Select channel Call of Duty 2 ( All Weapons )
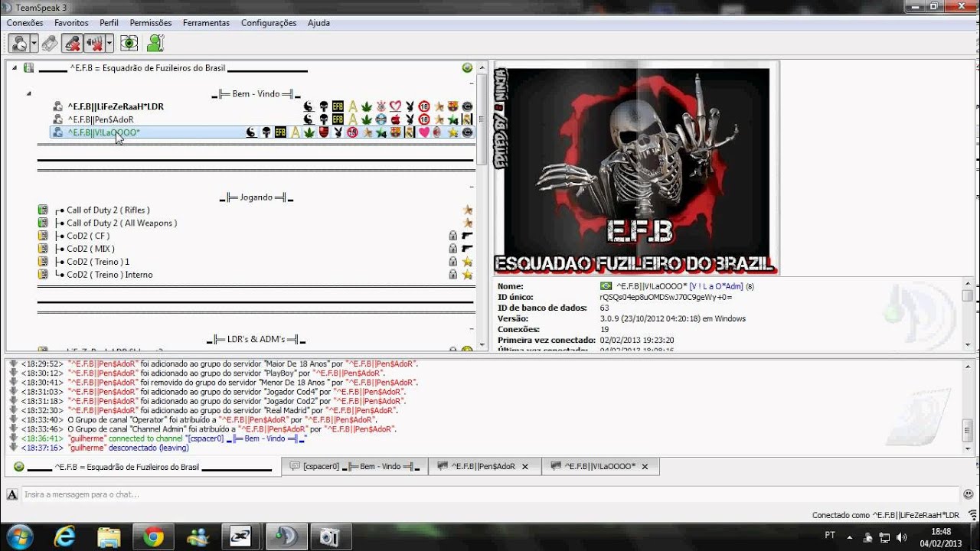The height and width of the screenshot is (551, 980). pyautogui.click(x=122, y=223)
